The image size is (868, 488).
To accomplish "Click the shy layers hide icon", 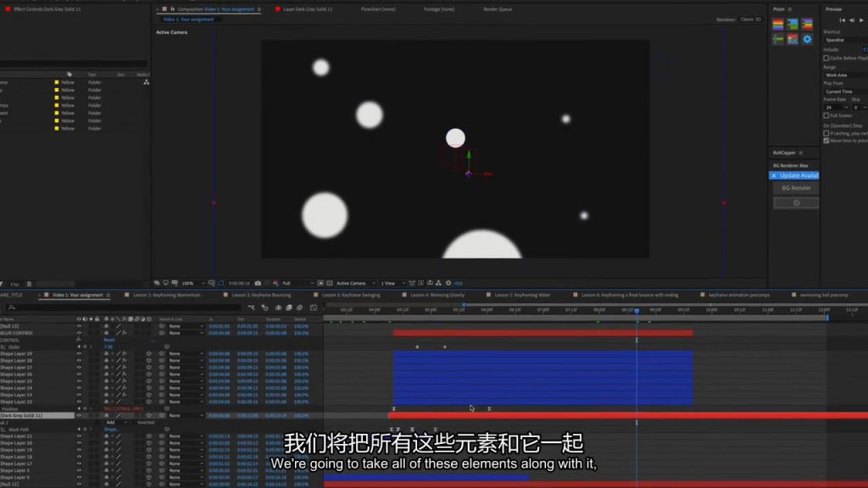I will tap(278, 308).
